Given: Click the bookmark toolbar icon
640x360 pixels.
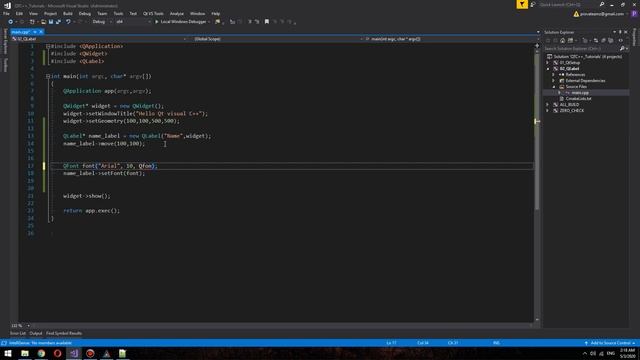Looking at the screenshot, I should [x=267, y=22].
